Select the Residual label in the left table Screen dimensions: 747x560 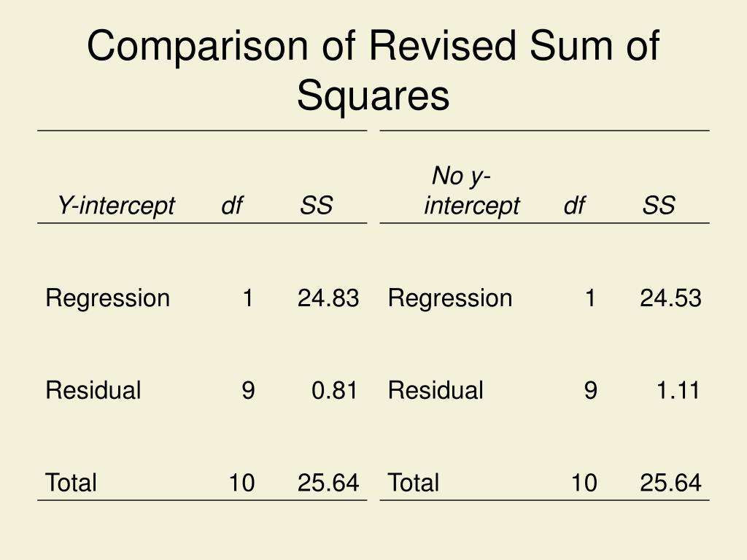pyautogui.click(x=93, y=390)
